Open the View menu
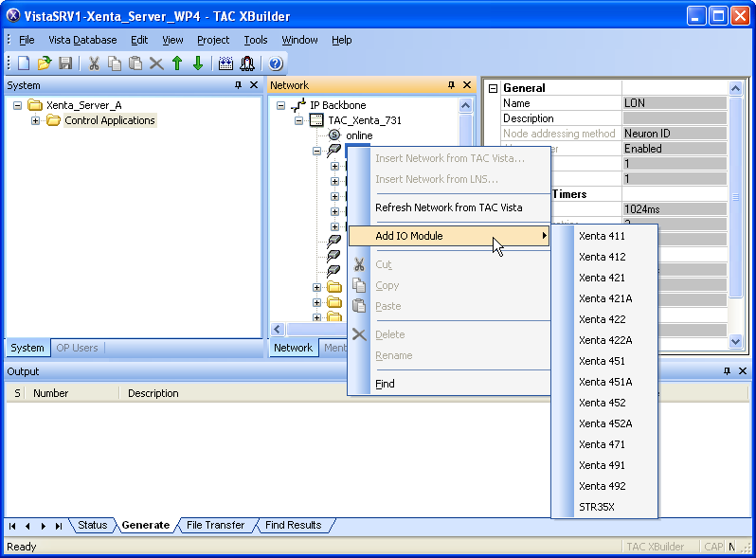Image resolution: width=756 pixels, height=558 pixels. point(172,40)
